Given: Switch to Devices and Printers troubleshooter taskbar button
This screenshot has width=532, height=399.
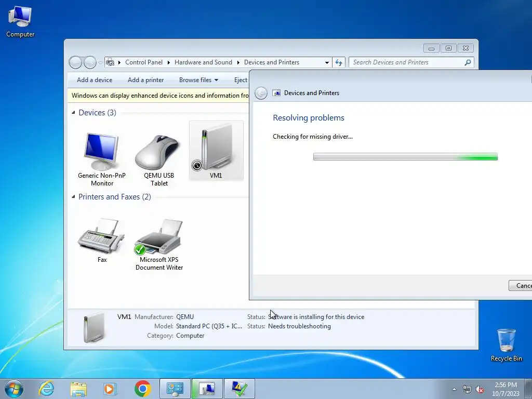Looking at the screenshot, I should tap(207, 389).
